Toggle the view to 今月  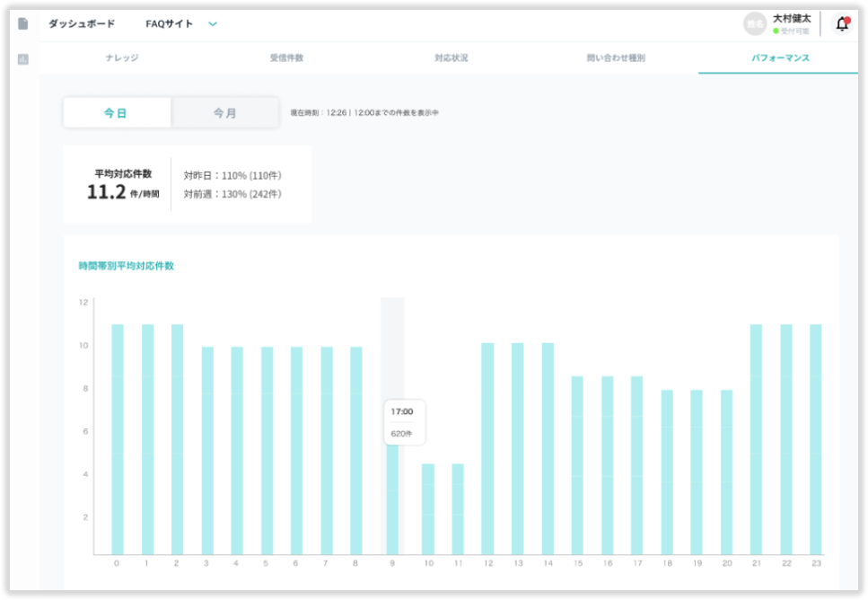coord(224,113)
